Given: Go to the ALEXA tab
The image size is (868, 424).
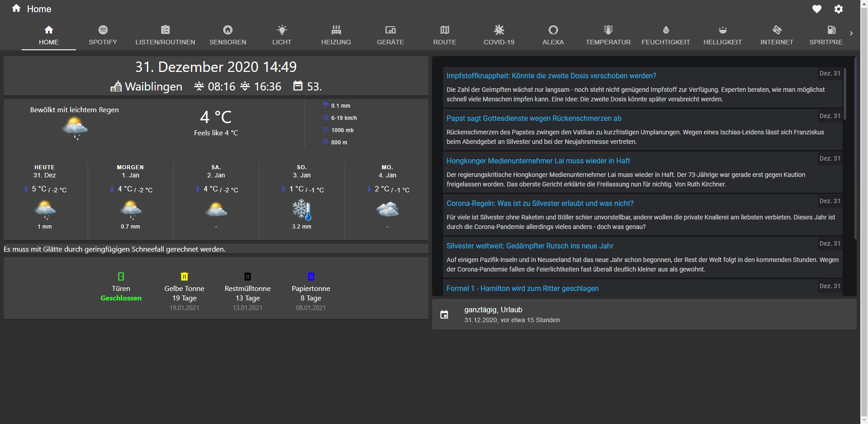Looking at the screenshot, I should tap(553, 35).
